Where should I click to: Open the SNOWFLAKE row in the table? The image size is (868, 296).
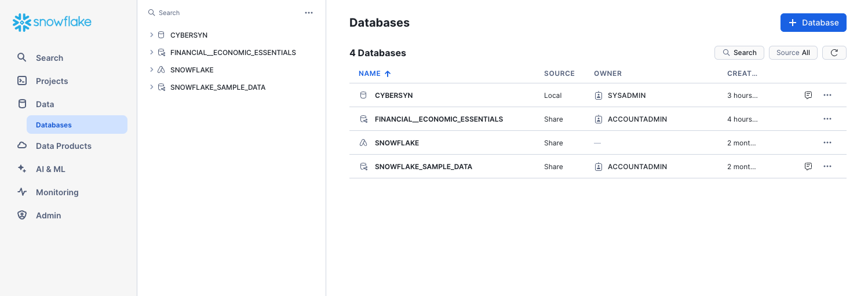tap(597, 142)
